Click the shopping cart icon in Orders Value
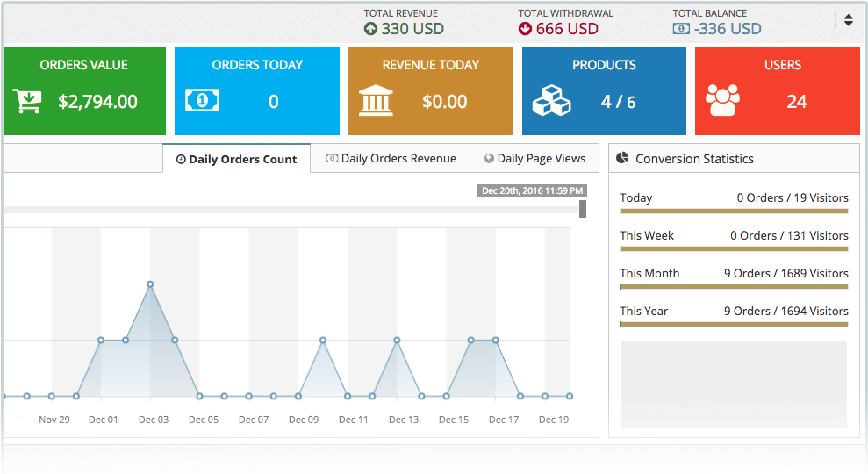The width and height of the screenshot is (868, 474). click(x=27, y=101)
